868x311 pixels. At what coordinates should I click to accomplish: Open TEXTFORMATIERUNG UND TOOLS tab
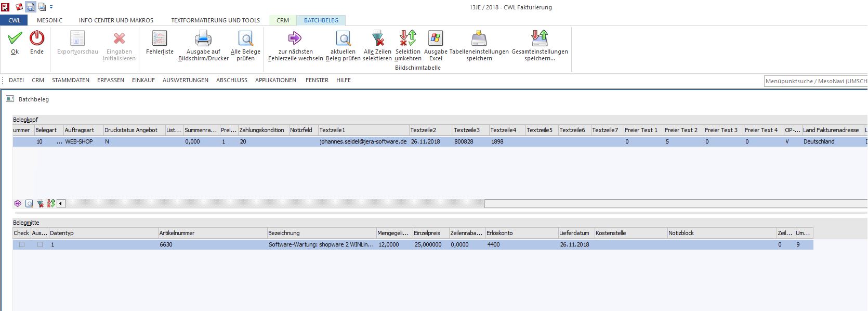pyautogui.click(x=216, y=20)
